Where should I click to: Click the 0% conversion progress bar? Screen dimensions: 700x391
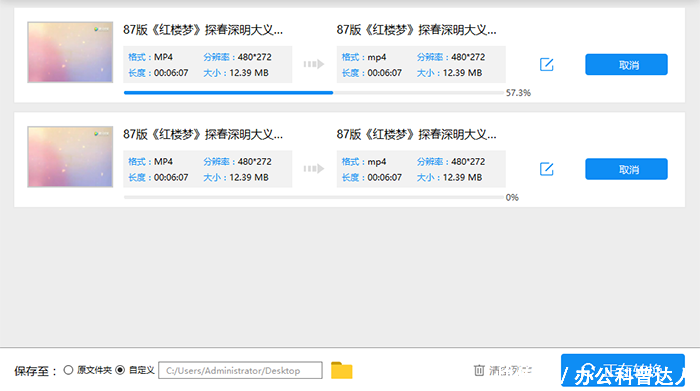coord(314,197)
